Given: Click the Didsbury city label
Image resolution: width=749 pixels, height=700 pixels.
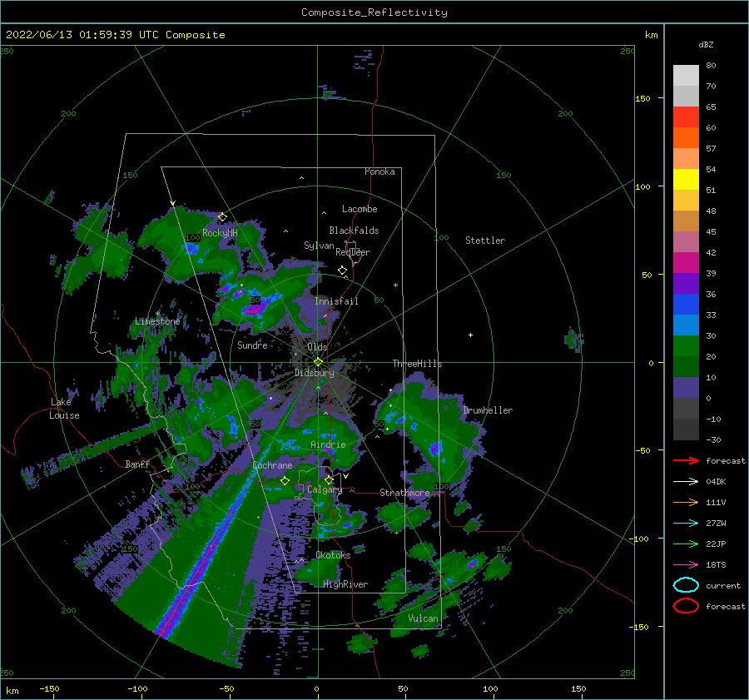Looking at the screenshot, I should click(315, 373).
